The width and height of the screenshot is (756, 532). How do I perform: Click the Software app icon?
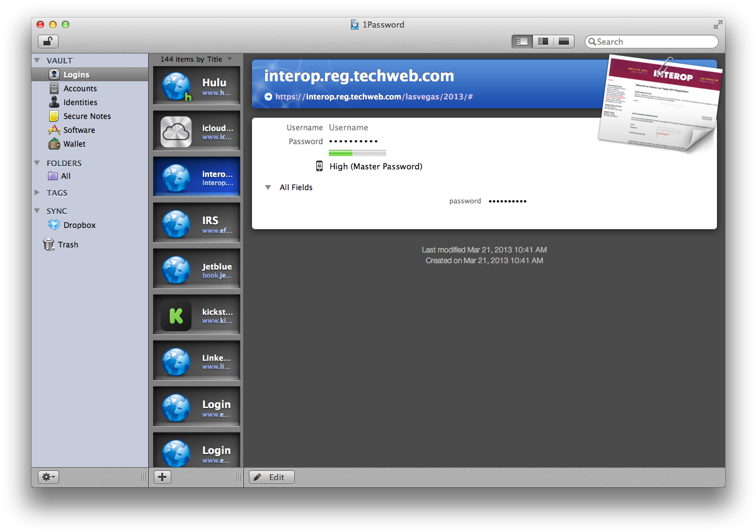54,130
